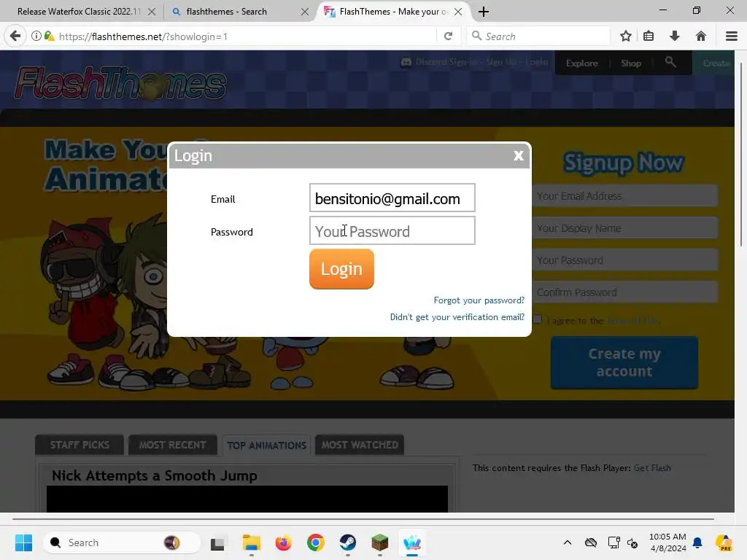Show bookmarks list icon in toolbar
747x560 pixels.
(x=649, y=36)
